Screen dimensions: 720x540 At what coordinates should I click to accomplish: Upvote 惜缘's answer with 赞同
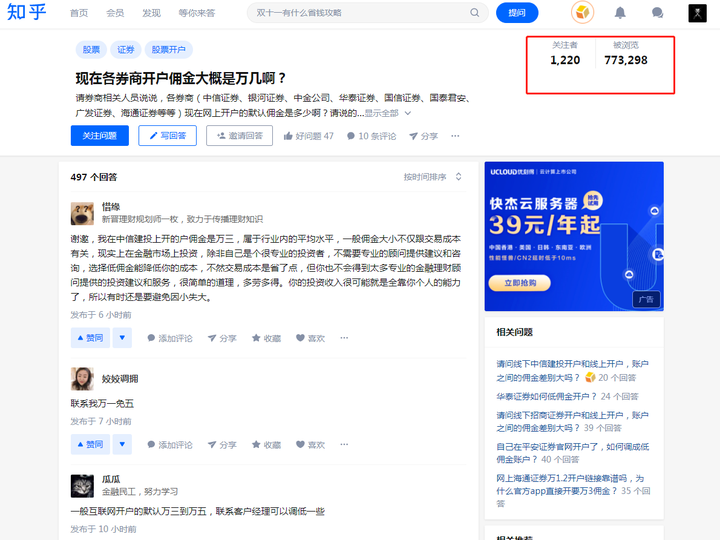pos(90,338)
